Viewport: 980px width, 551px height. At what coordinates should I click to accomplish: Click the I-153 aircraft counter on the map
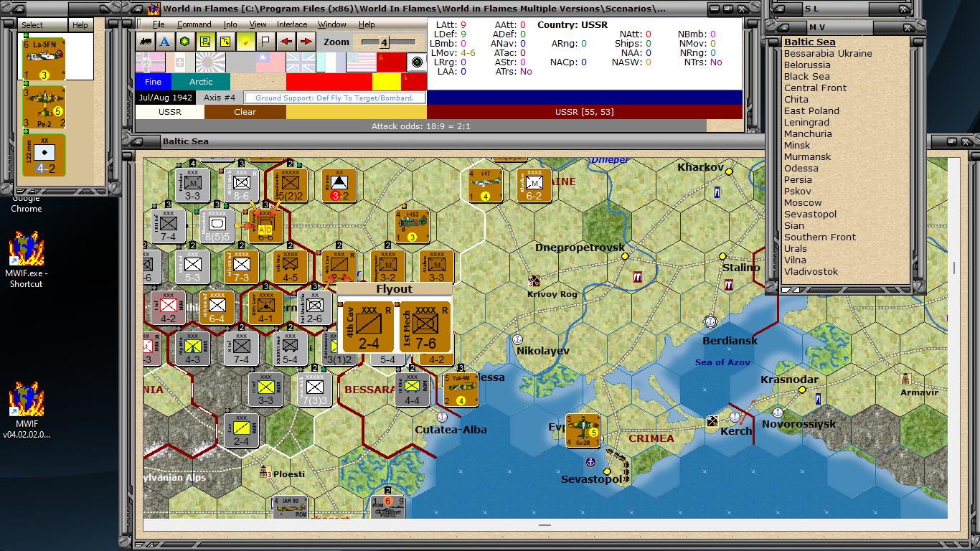[412, 226]
